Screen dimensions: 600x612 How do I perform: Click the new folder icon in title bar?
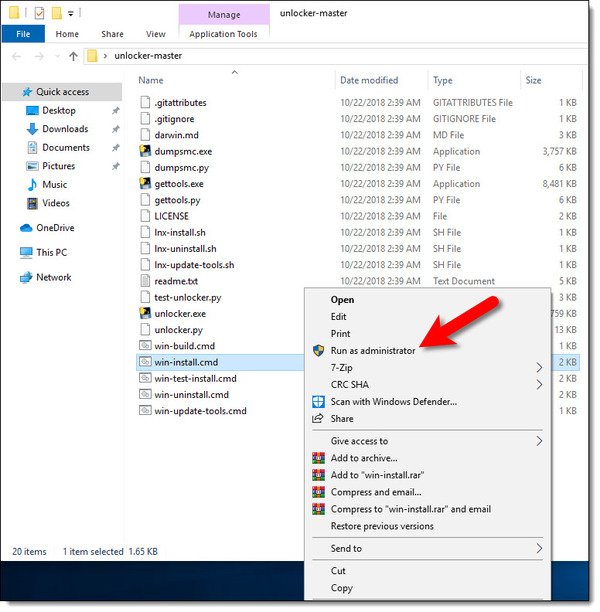coord(57,13)
